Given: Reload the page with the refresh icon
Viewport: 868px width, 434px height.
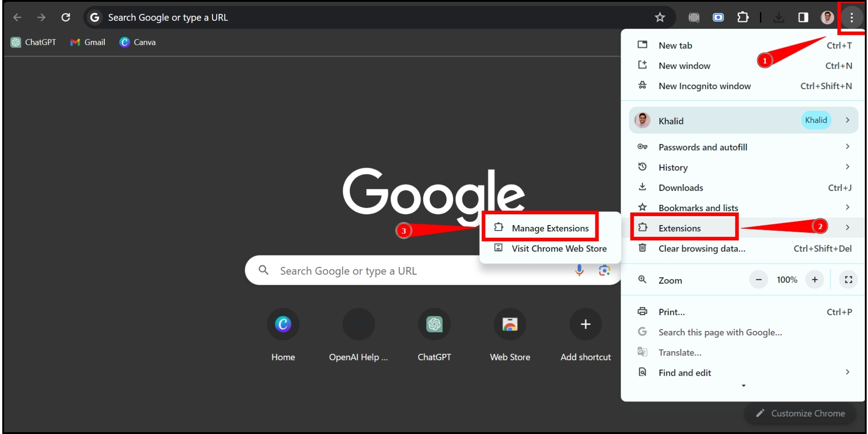Looking at the screenshot, I should click(x=66, y=17).
